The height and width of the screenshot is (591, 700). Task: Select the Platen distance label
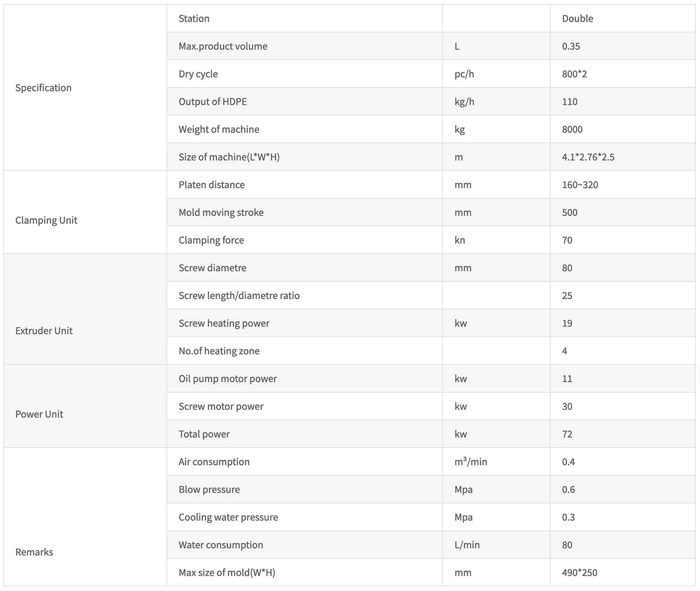coord(212,185)
